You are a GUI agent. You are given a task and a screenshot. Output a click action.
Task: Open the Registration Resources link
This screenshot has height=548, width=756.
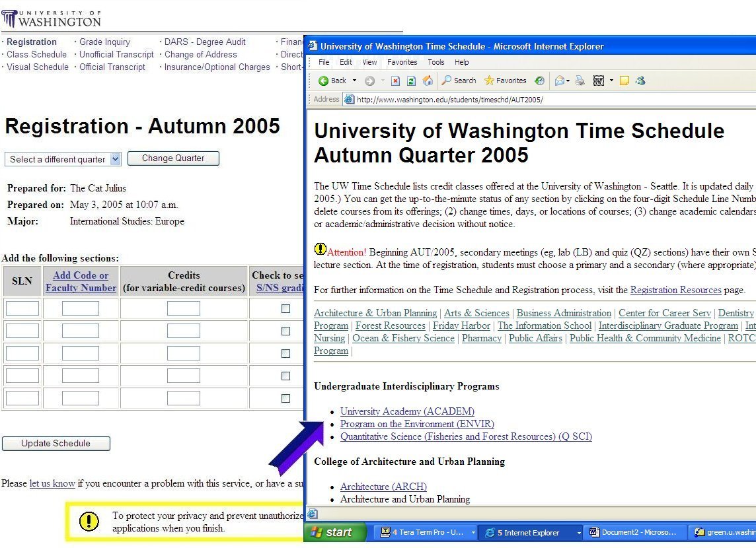676,290
